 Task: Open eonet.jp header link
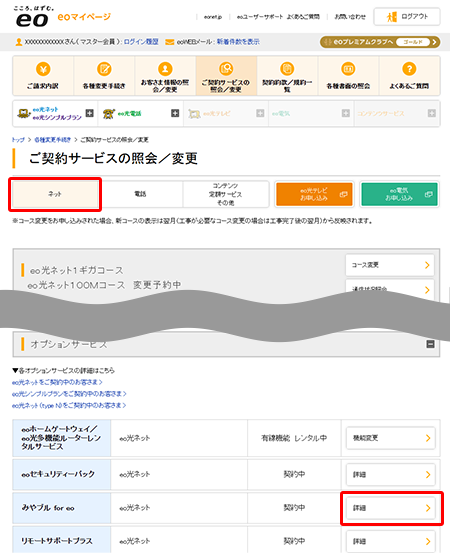213,17
